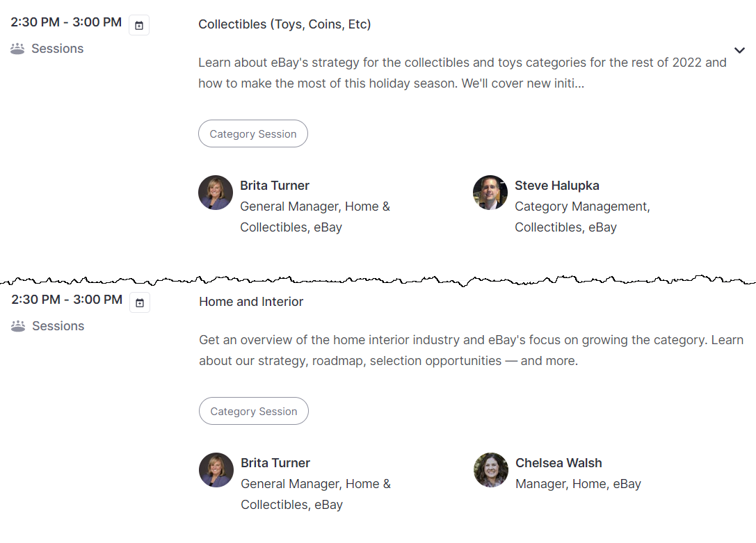Add Home and Interior session to calendar

(x=140, y=302)
